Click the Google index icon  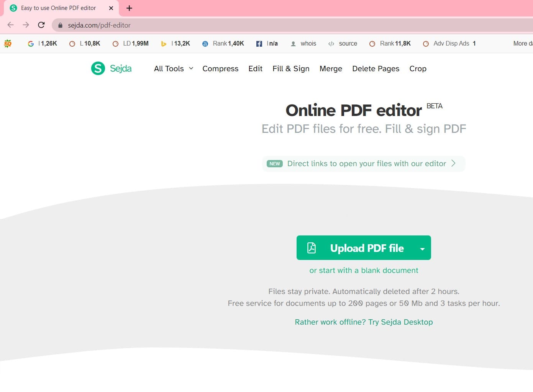(x=31, y=44)
